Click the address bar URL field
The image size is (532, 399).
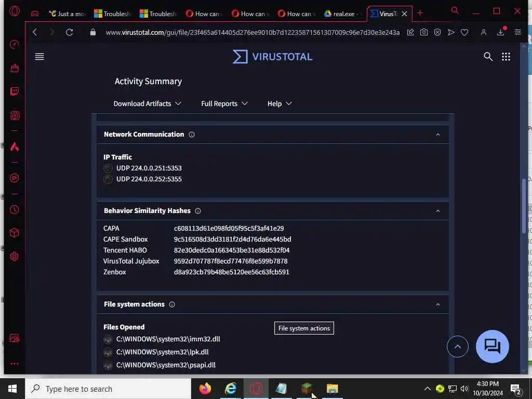(252, 32)
